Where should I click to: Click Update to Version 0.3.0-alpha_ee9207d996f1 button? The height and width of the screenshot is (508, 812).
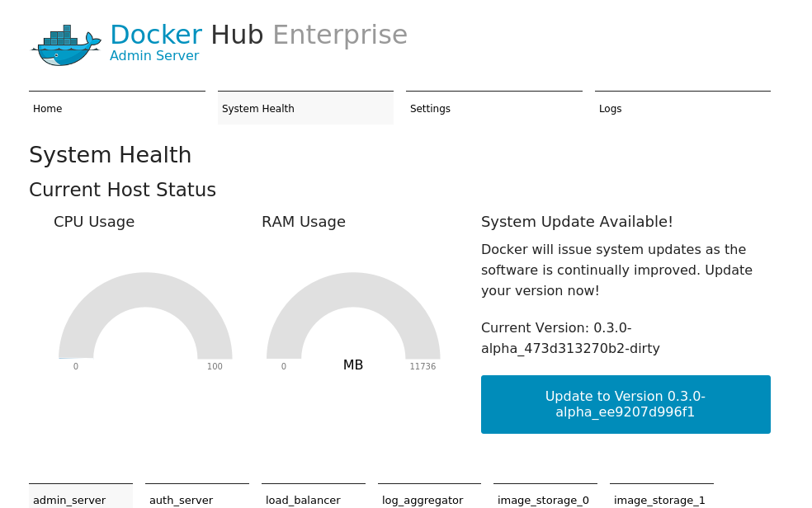pos(626,405)
